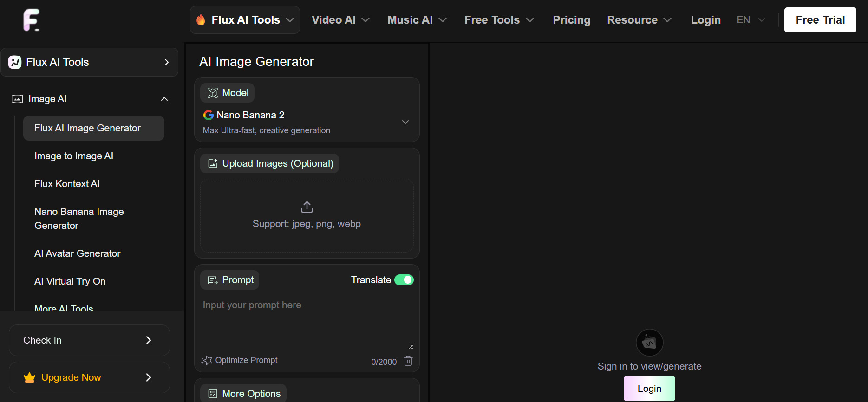Image resolution: width=868 pixels, height=402 pixels.
Task: Click the flame icon beside Flux AI Tools
Action: (201, 20)
